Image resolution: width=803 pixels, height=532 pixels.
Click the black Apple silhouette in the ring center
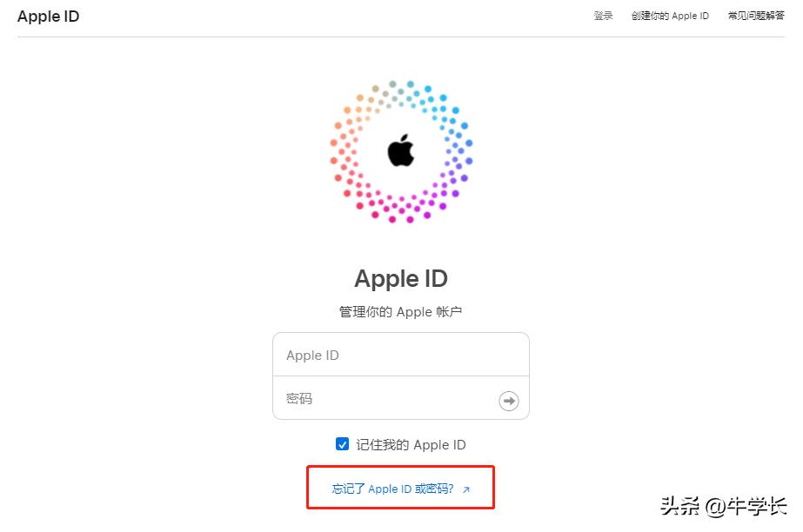400,150
